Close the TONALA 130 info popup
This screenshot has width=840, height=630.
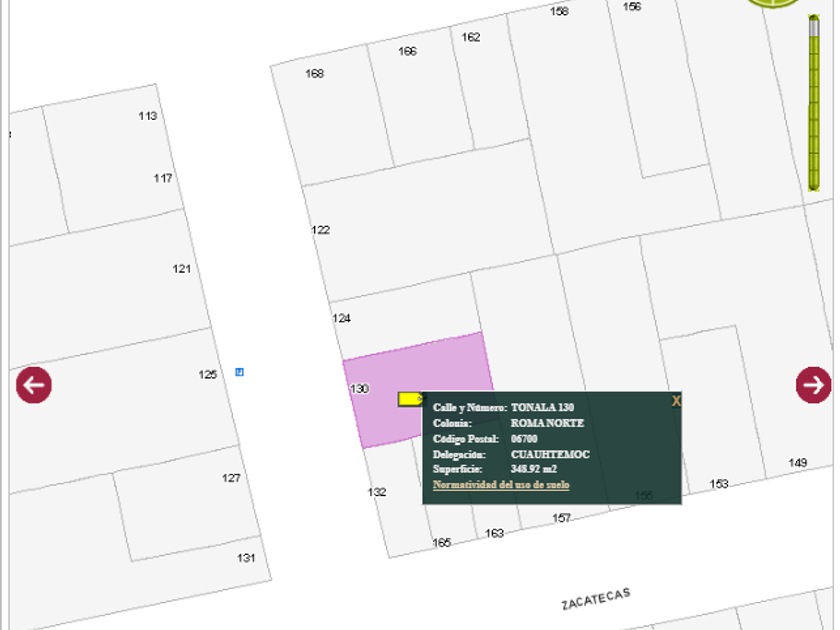(676, 401)
